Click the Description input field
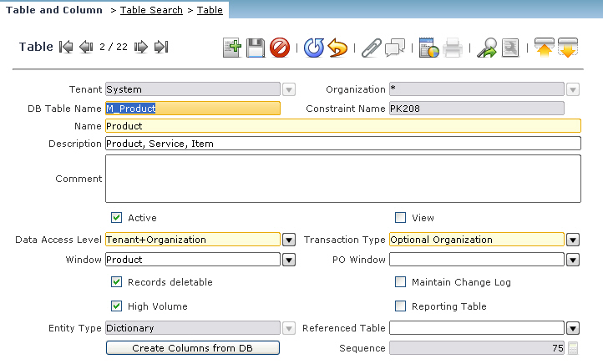Screen dimensions: 603x364 342,144
